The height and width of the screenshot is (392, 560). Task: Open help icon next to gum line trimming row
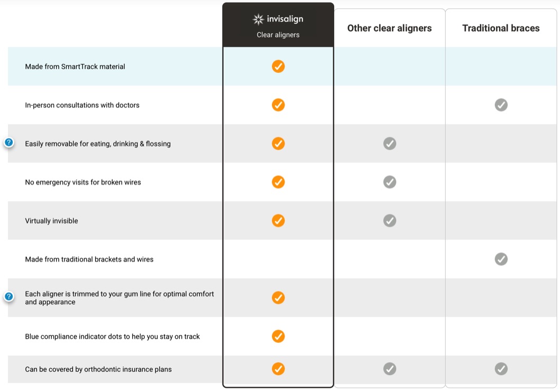pyautogui.click(x=9, y=297)
